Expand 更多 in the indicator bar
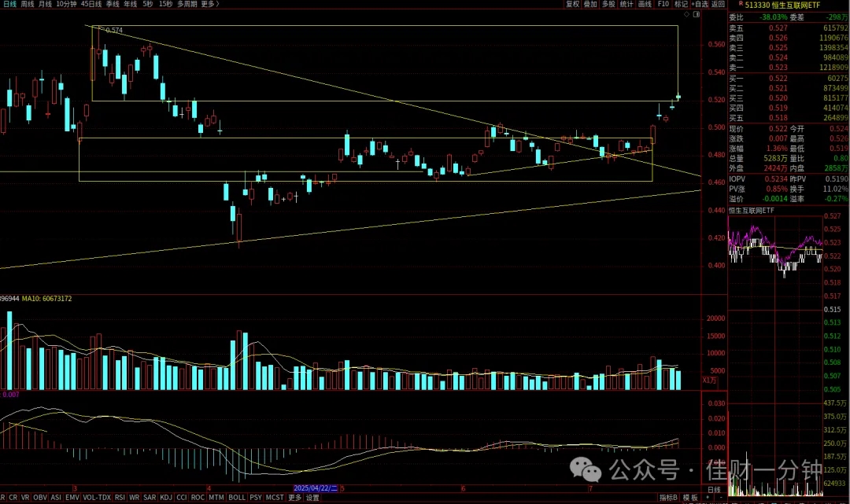This screenshot has height=504, width=850. (x=294, y=497)
